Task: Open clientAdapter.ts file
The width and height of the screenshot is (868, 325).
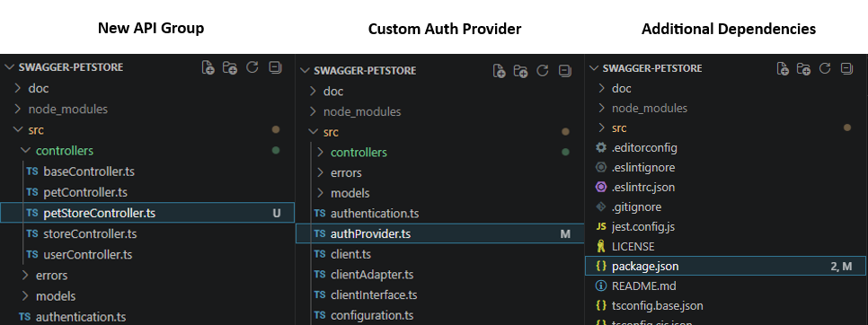Action: [372, 275]
